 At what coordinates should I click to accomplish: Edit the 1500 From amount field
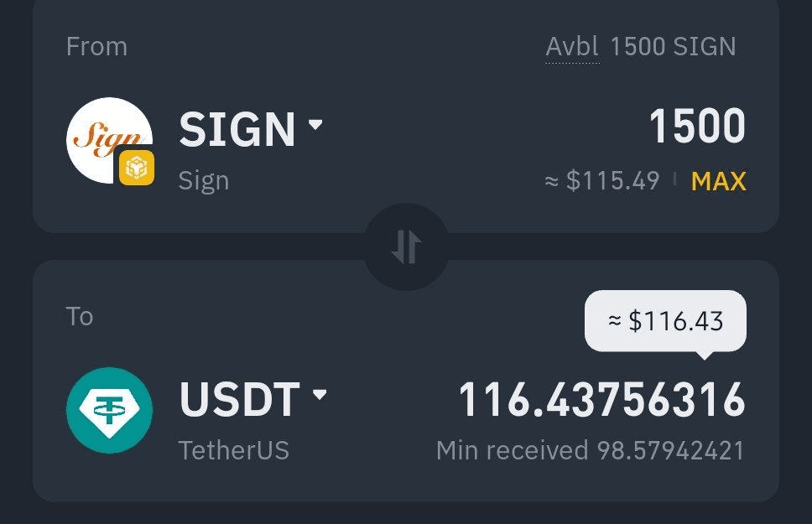[697, 126]
